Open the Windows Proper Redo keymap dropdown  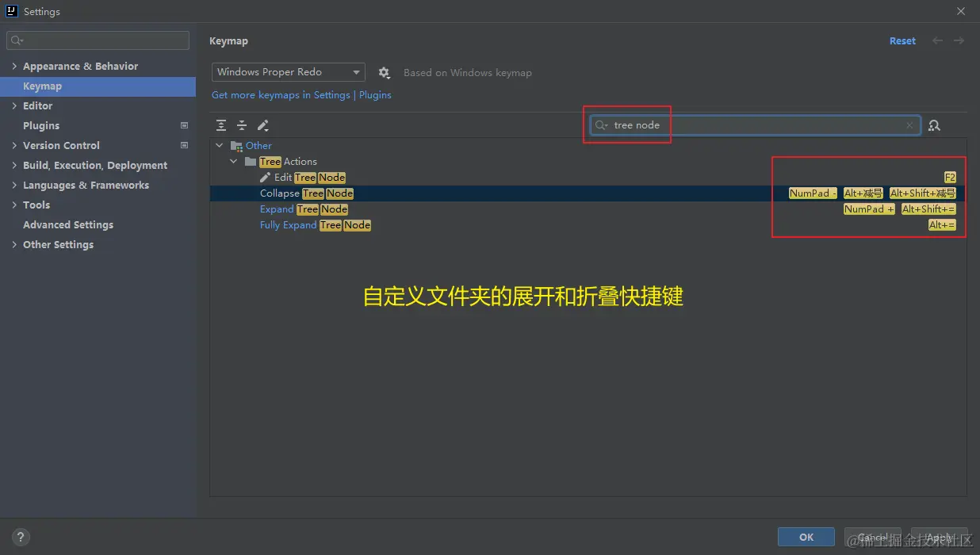289,72
